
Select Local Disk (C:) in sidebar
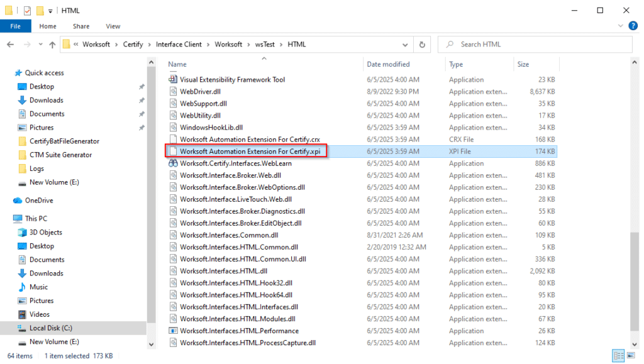[x=50, y=328]
